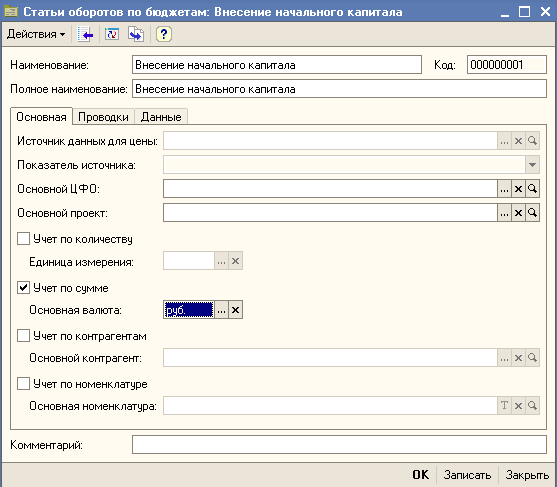Click the select button of Основной ЦФО
This screenshot has height=487, width=557.
(504, 189)
